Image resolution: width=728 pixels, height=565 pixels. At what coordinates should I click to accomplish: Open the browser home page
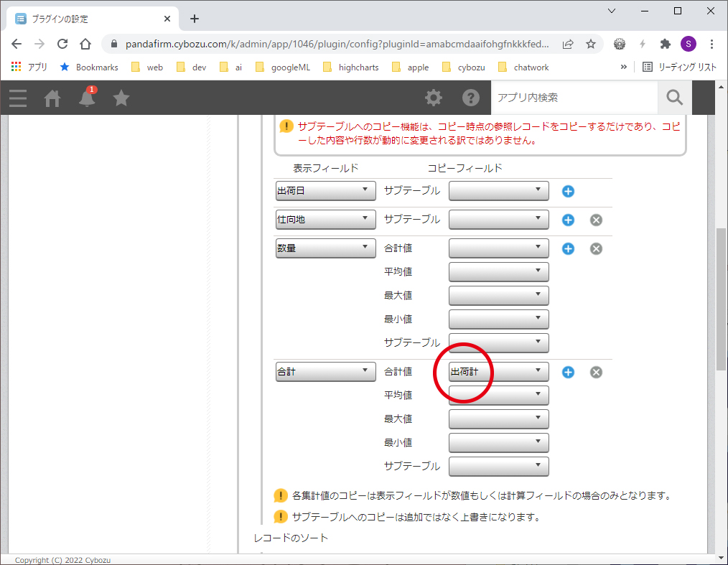[x=85, y=44]
